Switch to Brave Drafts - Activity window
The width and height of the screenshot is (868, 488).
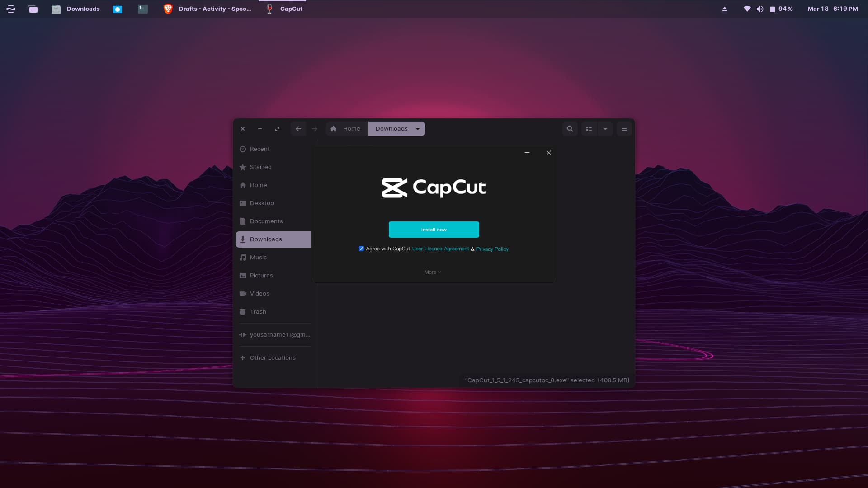(208, 9)
